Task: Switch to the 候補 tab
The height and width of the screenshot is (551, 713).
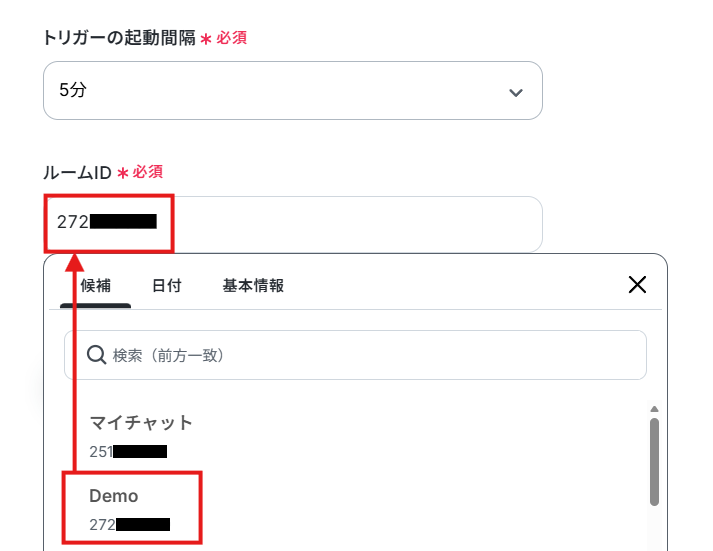Action: (95, 286)
